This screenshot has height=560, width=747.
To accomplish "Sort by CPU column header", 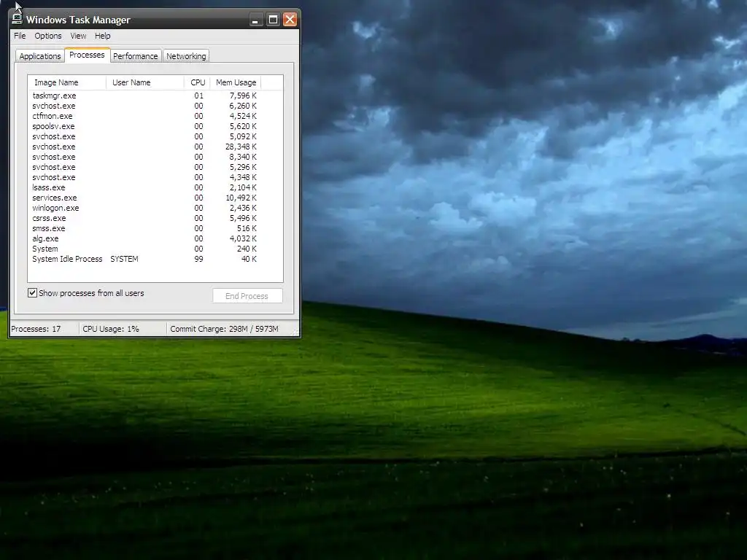I will coord(197,82).
